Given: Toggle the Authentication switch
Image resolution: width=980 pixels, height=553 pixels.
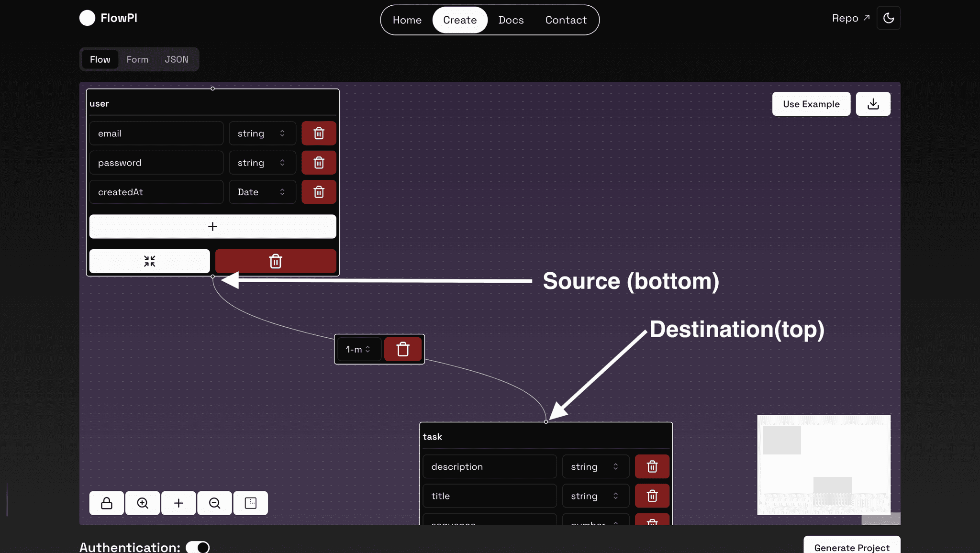Looking at the screenshot, I should 198,547.
